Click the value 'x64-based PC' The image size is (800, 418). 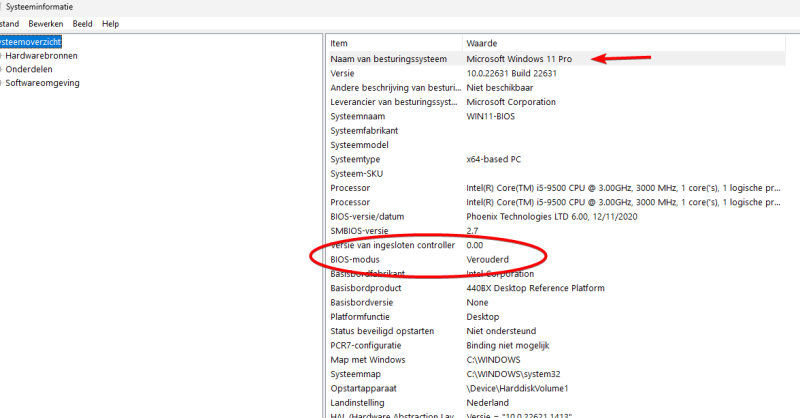[493, 159]
